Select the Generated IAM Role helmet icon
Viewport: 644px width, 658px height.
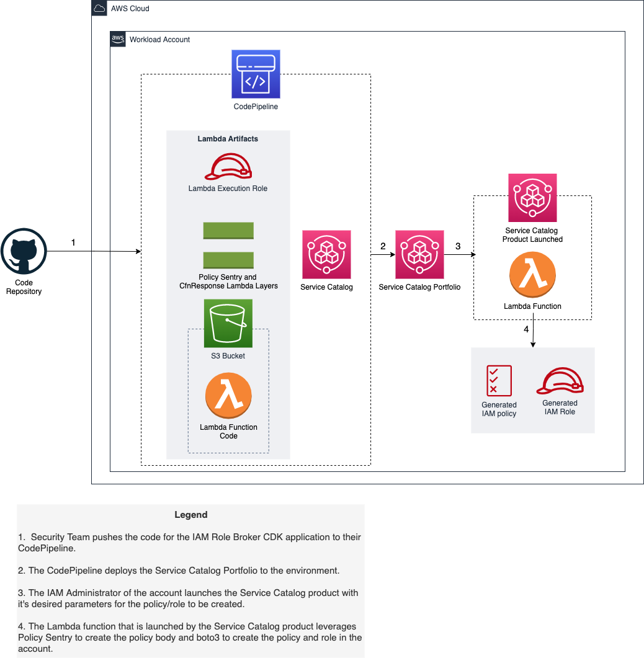(560, 381)
